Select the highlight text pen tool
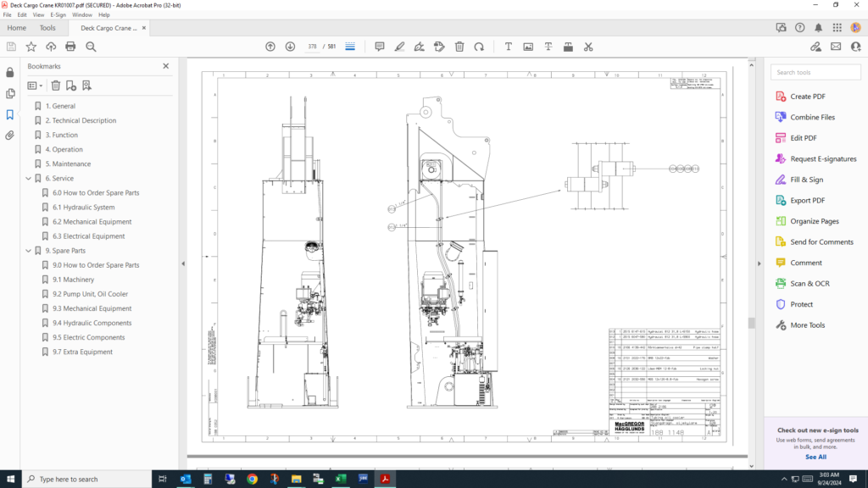 point(400,47)
